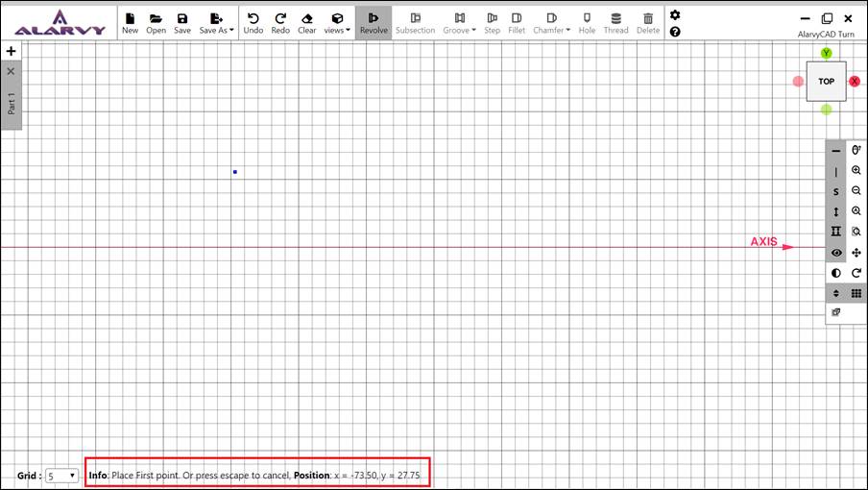Open the Grid size dropdown
The image size is (868, 490).
pyautogui.click(x=61, y=476)
